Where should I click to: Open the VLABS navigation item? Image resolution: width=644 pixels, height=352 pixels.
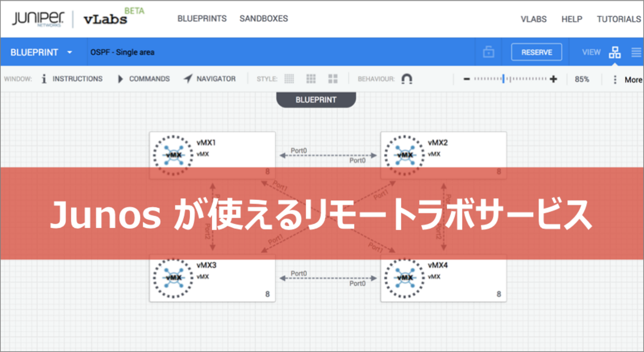pyautogui.click(x=534, y=19)
